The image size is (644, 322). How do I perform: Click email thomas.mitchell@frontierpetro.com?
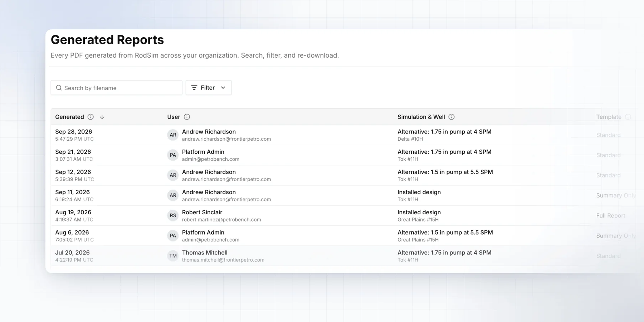[x=223, y=260]
